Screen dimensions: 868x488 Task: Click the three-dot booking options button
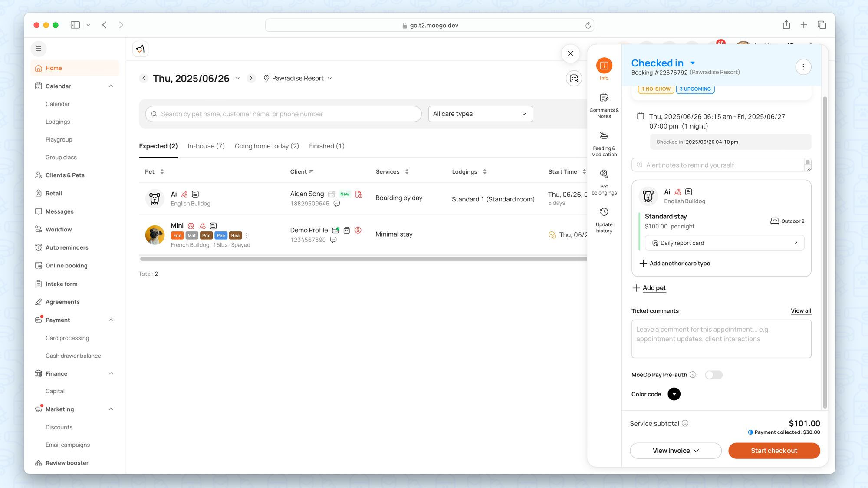point(803,67)
